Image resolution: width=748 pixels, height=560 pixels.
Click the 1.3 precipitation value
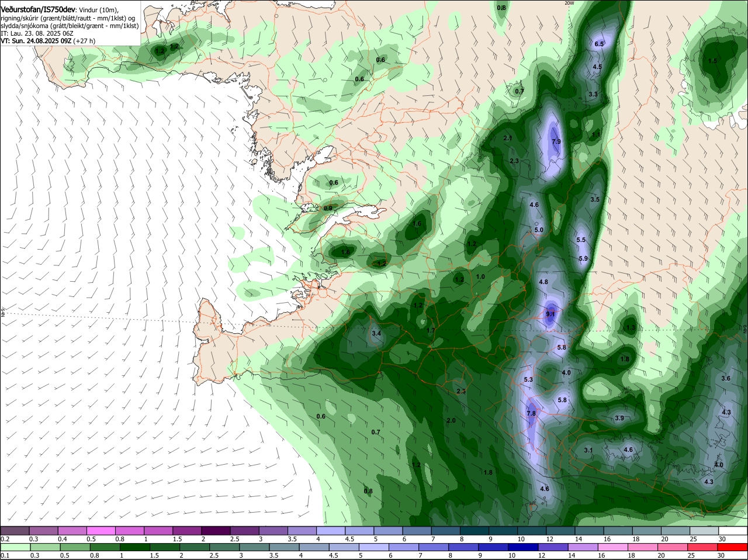[631, 328]
